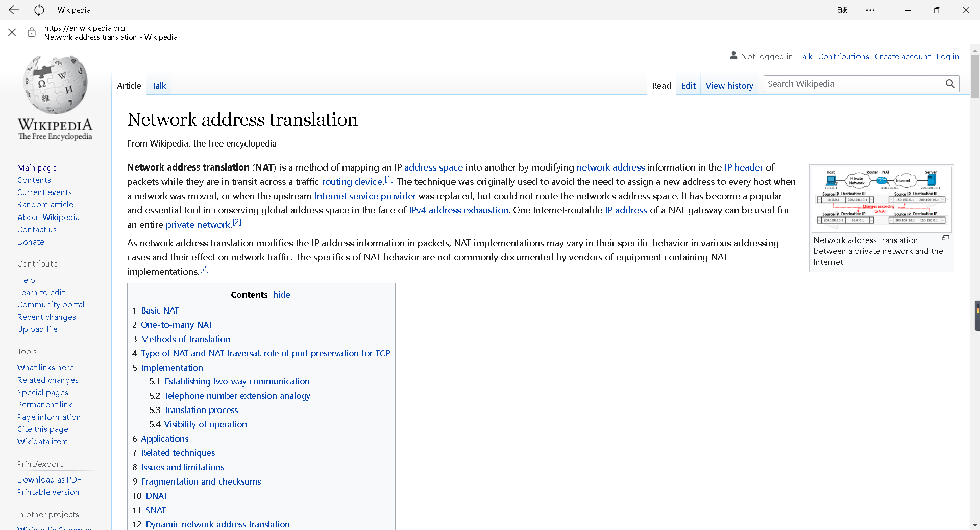Jump to Visibility of operation subsection

coord(205,424)
